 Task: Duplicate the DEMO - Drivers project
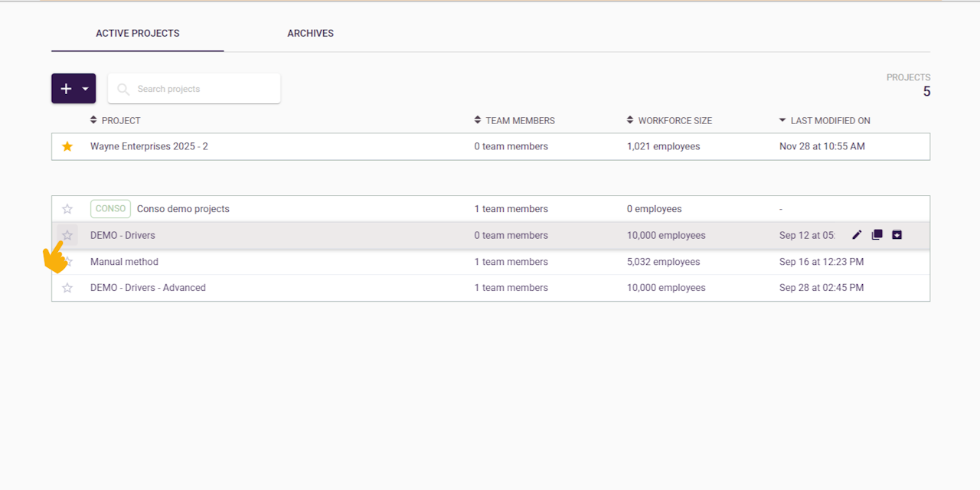point(877,235)
